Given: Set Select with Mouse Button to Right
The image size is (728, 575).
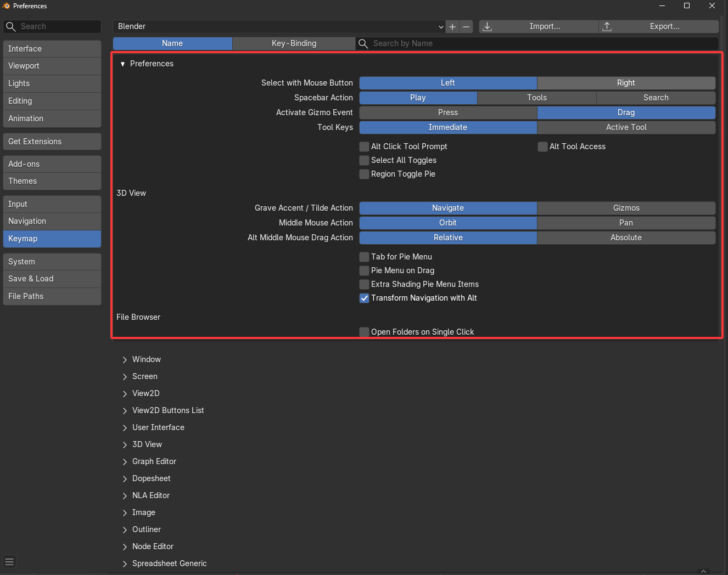Looking at the screenshot, I should pos(626,83).
